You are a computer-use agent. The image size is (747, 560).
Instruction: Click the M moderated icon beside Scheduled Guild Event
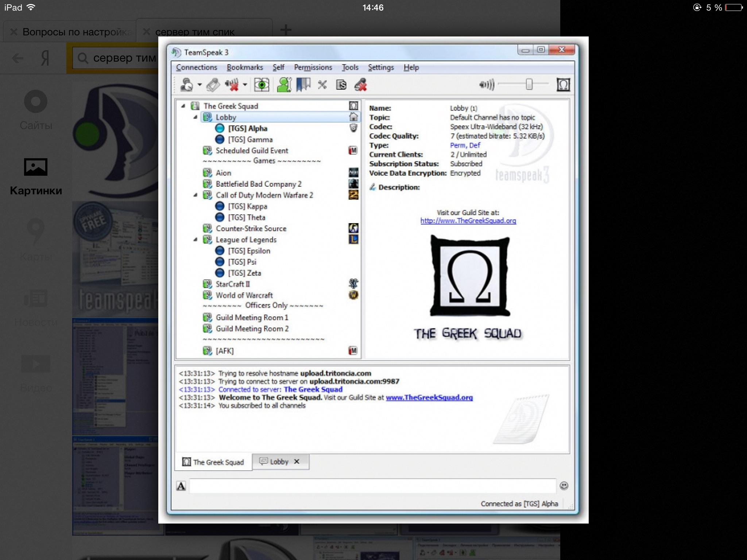tap(353, 151)
